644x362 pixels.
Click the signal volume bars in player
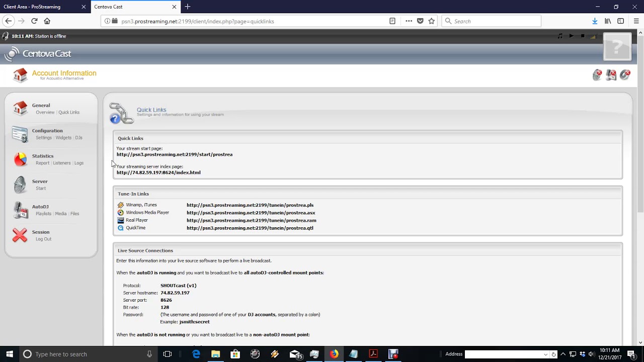pyautogui.click(x=594, y=36)
